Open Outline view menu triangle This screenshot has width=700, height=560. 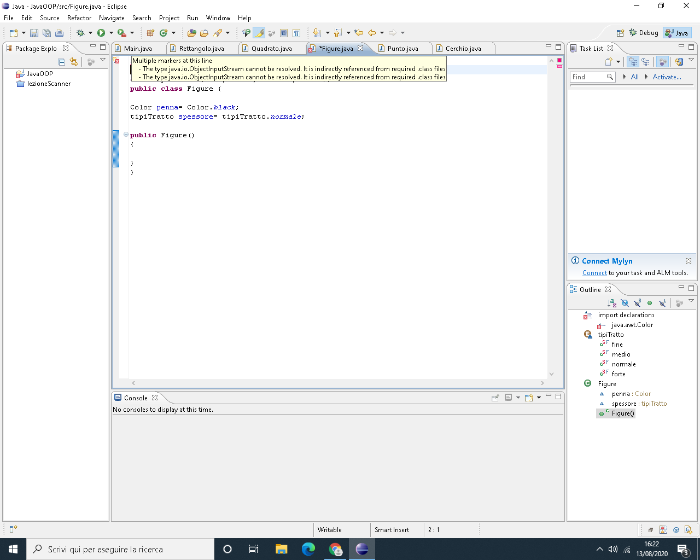pyautogui.click(x=691, y=301)
